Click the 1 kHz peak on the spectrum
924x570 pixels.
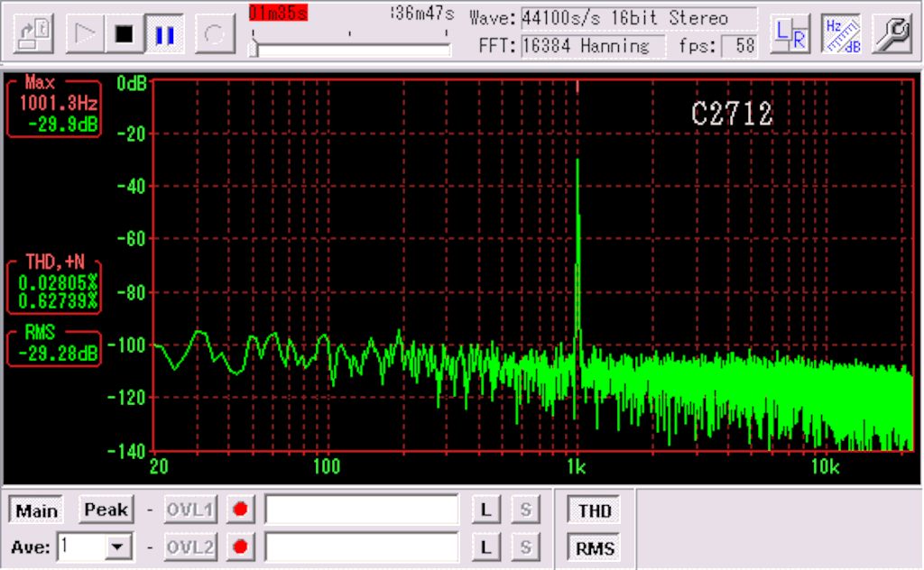coord(577,161)
